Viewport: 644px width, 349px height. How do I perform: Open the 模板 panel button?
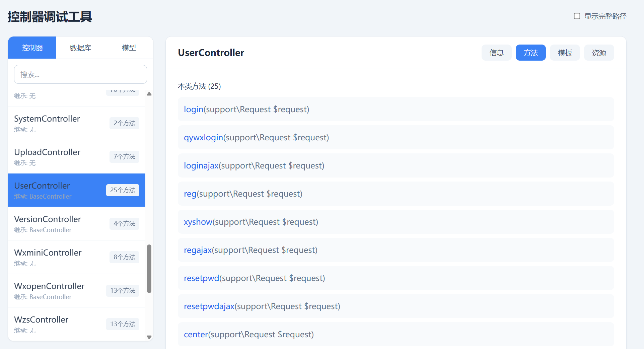[564, 53]
